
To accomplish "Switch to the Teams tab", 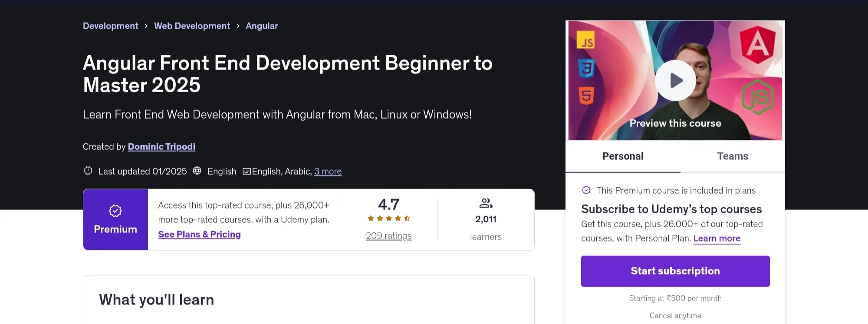I will [733, 156].
